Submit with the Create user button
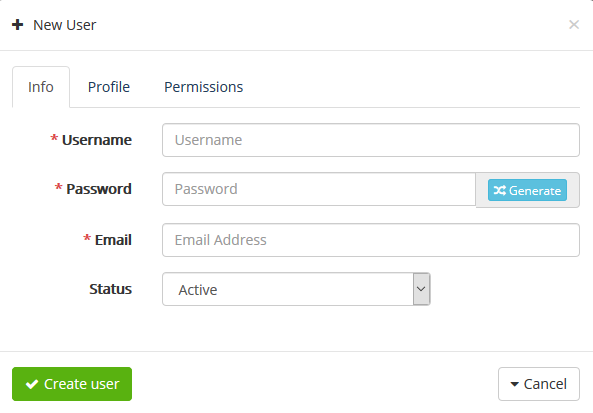 tap(72, 384)
